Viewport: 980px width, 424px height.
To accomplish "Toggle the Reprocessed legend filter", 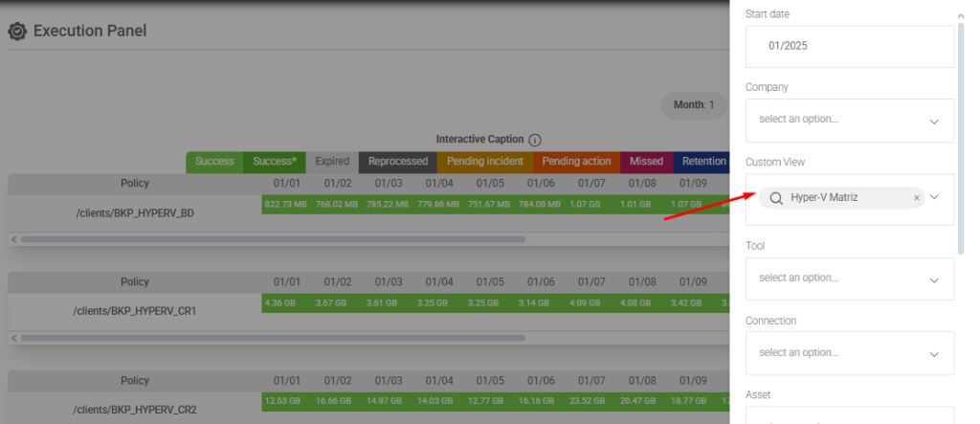I will click(x=397, y=162).
